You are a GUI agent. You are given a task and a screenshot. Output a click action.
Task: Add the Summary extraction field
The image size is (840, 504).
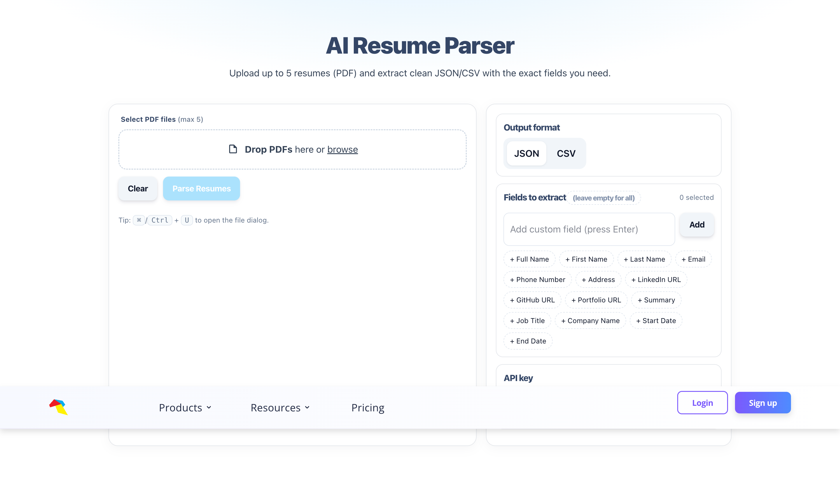656,300
